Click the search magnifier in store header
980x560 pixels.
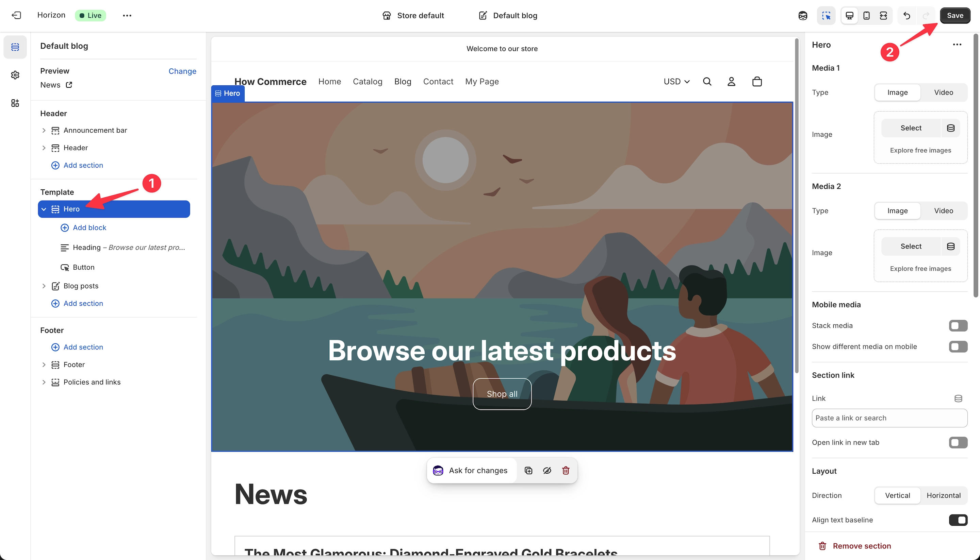point(707,82)
